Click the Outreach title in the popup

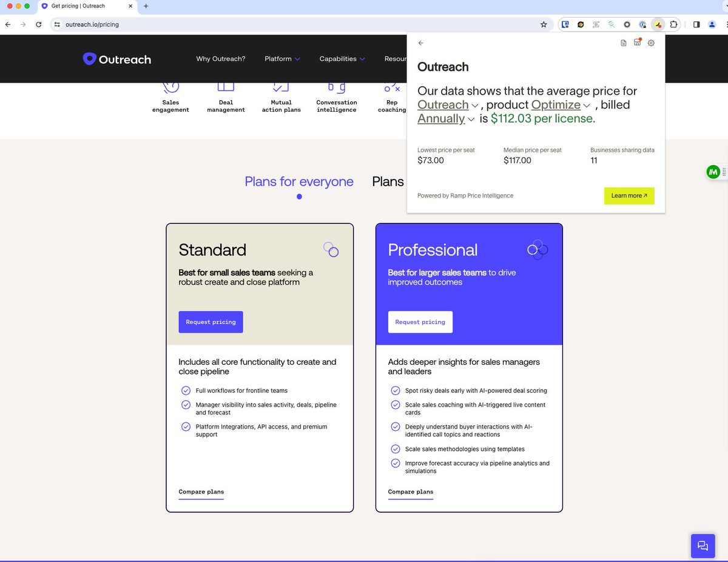click(443, 67)
